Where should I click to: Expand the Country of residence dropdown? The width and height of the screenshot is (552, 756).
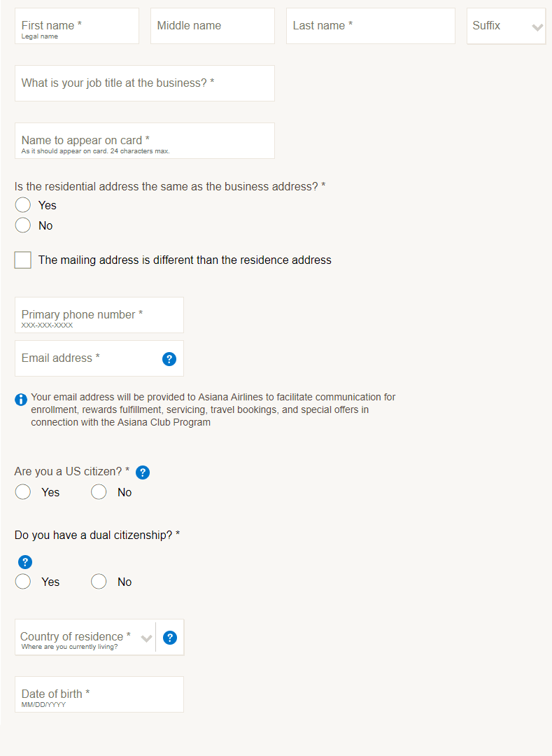85,638
